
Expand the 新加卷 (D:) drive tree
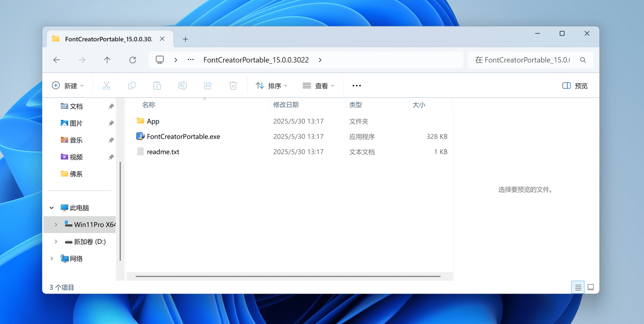(56, 242)
